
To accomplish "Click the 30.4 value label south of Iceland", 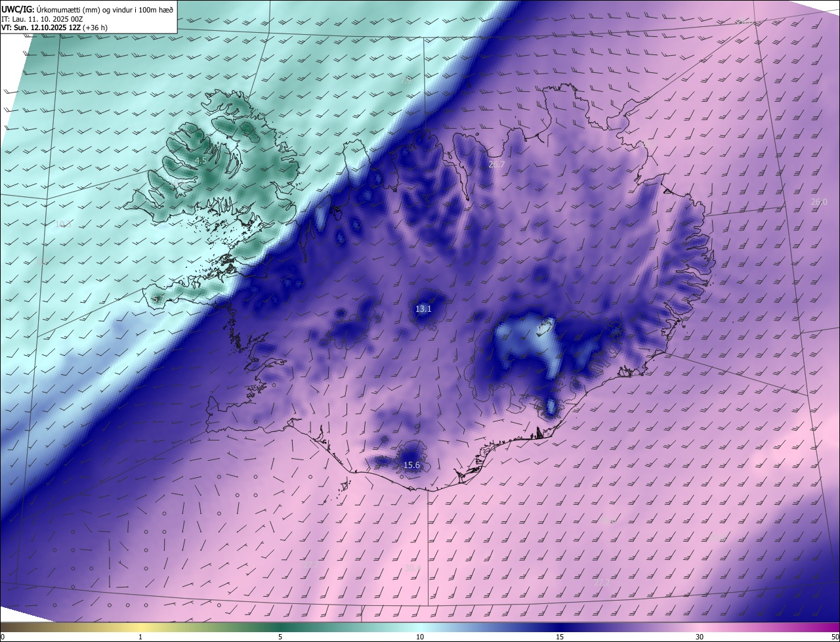I will coord(412,568).
